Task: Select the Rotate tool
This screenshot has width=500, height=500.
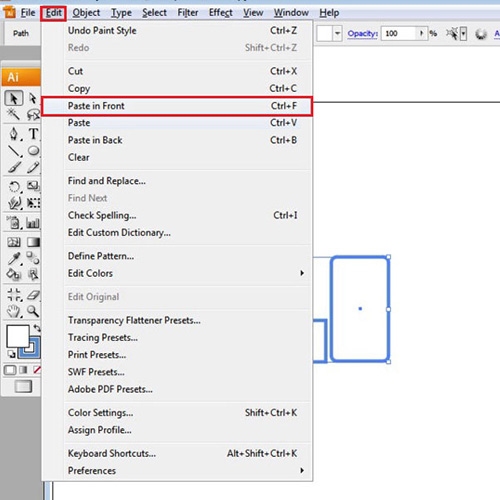Action: [14, 186]
